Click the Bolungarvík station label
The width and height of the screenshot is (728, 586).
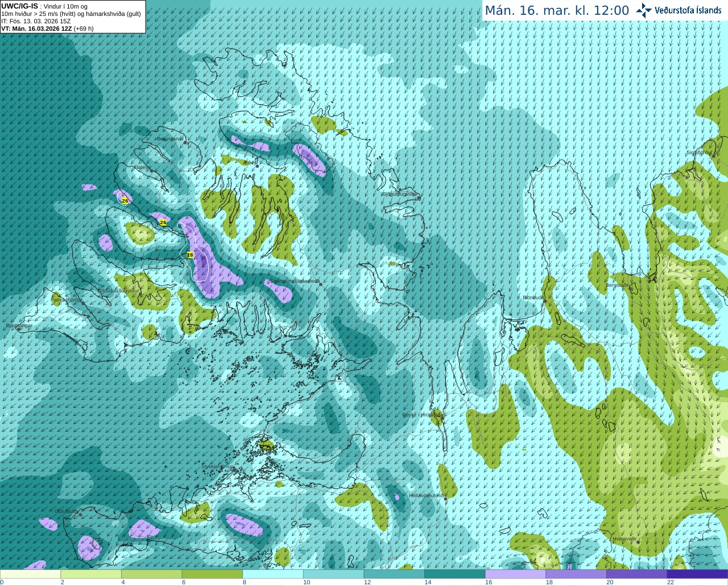point(170,139)
